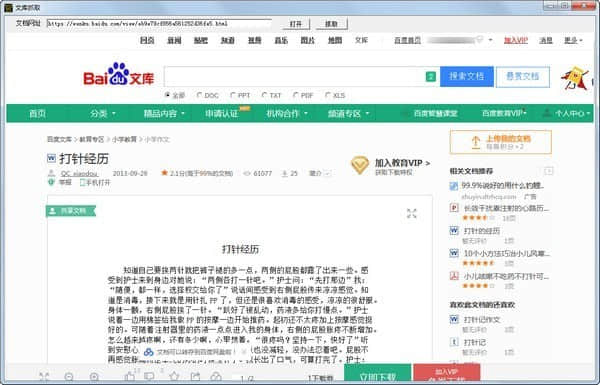Viewport: 600px width, 385px height.
Task: Click the PDF icon beside 小儿咳嗽不吃药 document
Action: pos(454,276)
